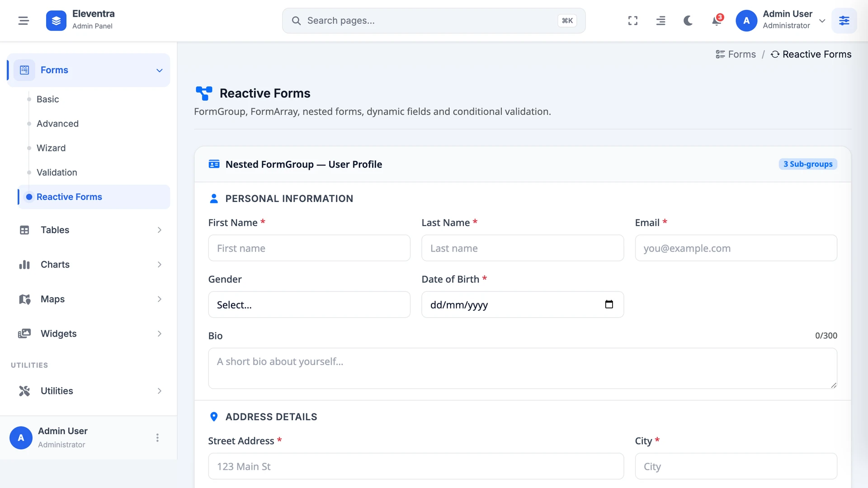Click the Forms breadcrumb link
Viewport: 868px width, 488px height.
click(x=742, y=54)
